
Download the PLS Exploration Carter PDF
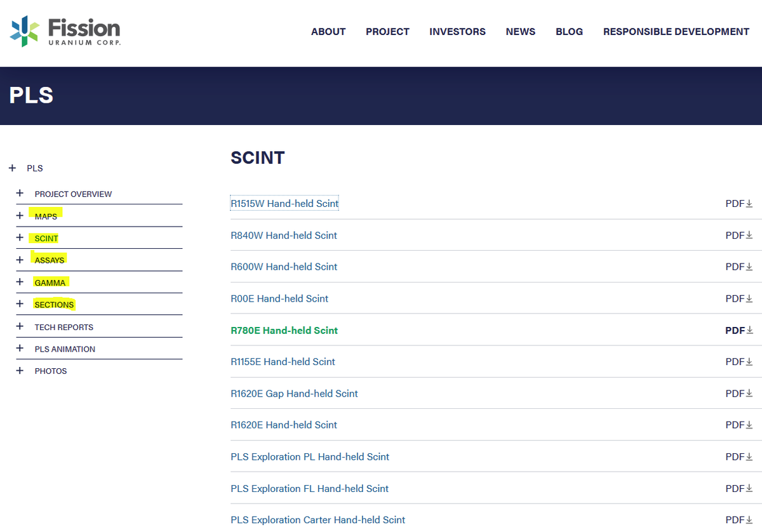click(739, 520)
